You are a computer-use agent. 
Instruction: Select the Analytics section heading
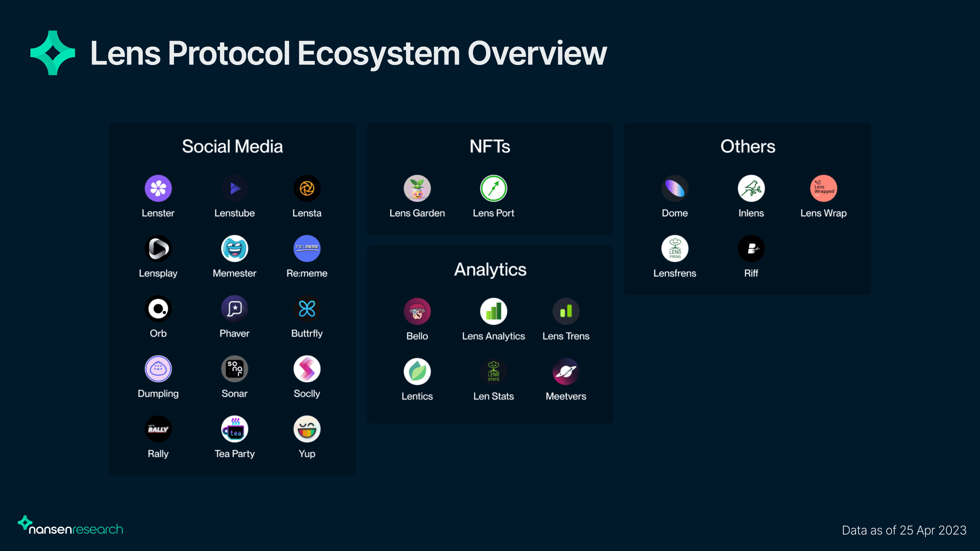(x=490, y=270)
